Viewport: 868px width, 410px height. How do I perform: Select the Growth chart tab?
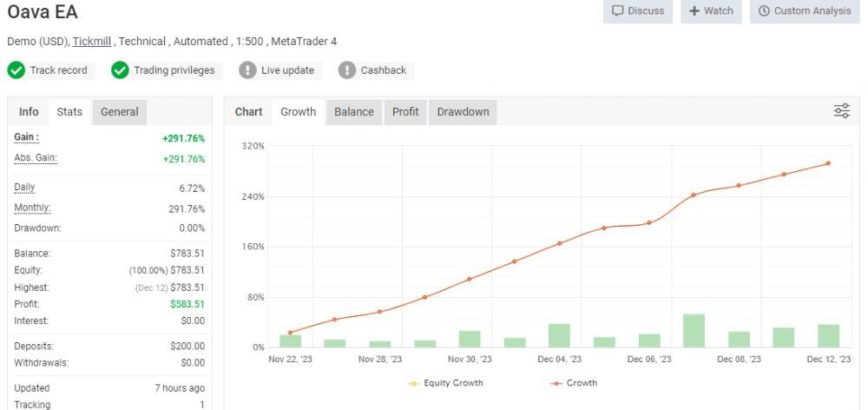[x=299, y=112]
